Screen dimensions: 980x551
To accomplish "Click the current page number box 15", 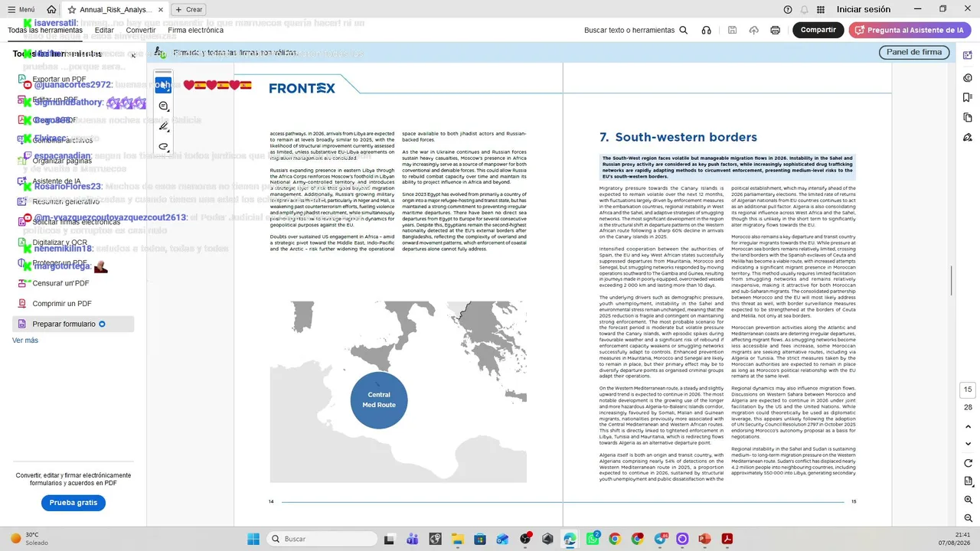I will tap(968, 390).
